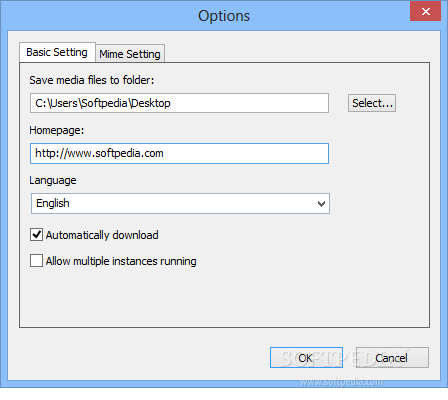Cancel the Options dialog
This screenshot has width=448, height=400.
392,358
